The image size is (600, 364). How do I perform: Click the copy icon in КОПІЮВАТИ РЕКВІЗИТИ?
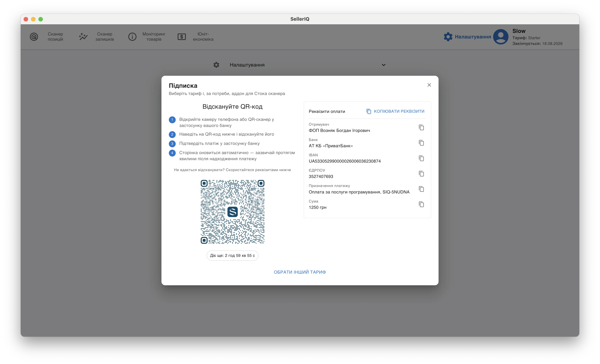click(x=369, y=111)
